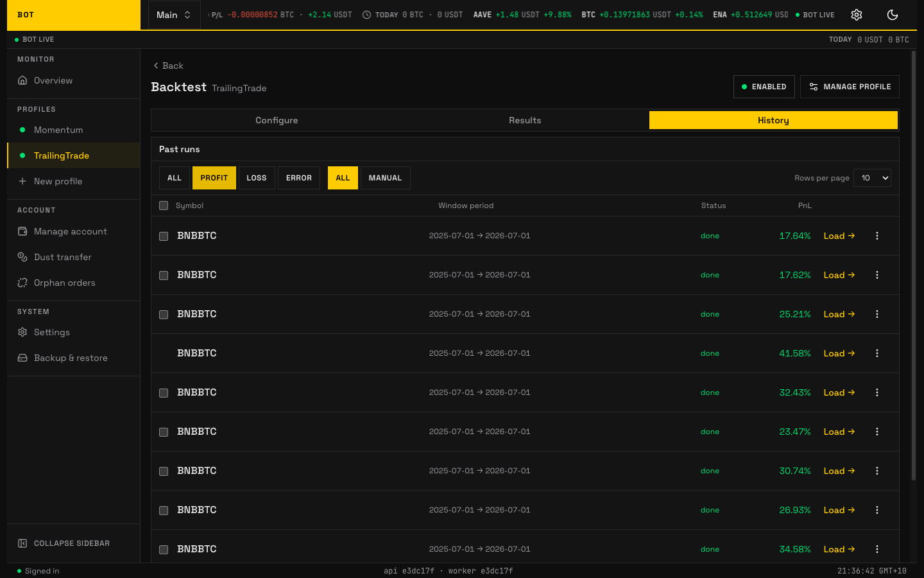
Task: Switch to the Configure tab
Action: pos(277,120)
